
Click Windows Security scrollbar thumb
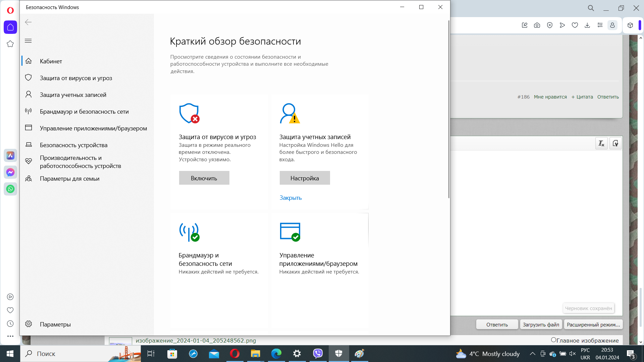click(448, 109)
